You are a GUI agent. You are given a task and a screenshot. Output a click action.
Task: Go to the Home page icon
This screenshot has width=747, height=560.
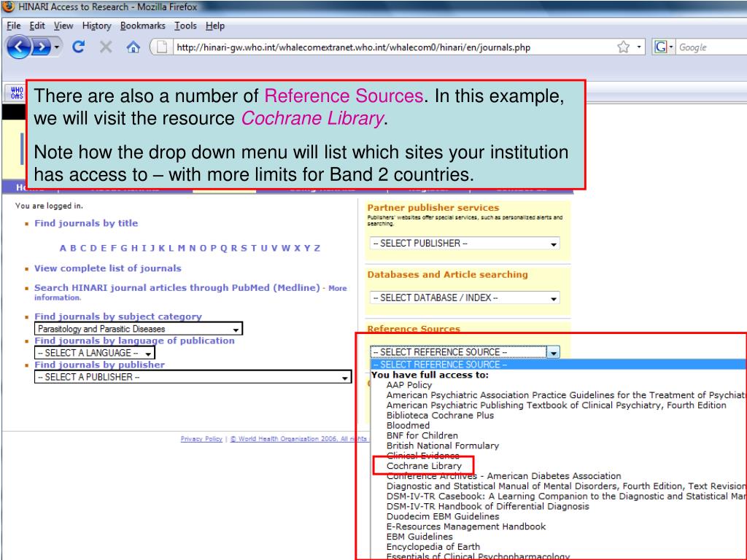pos(133,47)
